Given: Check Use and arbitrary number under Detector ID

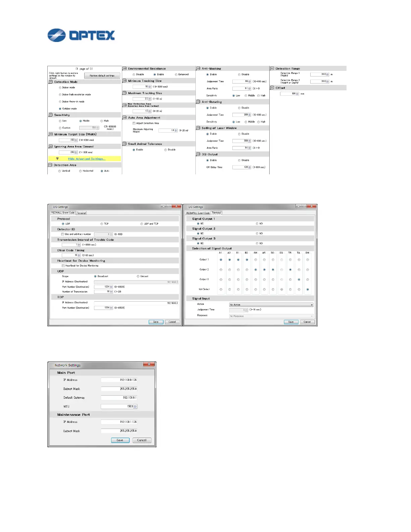Looking at the screenshot, I should click(62, 234).
